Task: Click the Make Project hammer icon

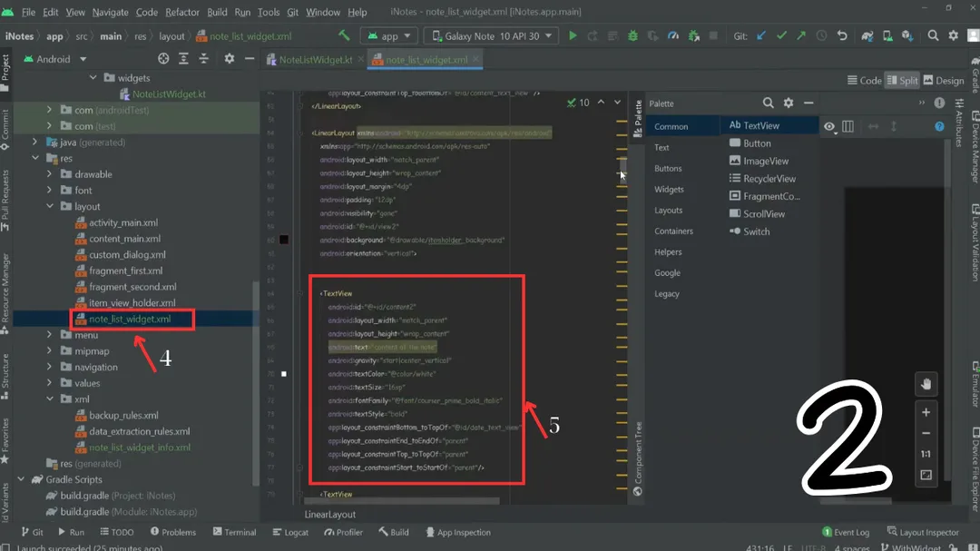Action: 344,36
